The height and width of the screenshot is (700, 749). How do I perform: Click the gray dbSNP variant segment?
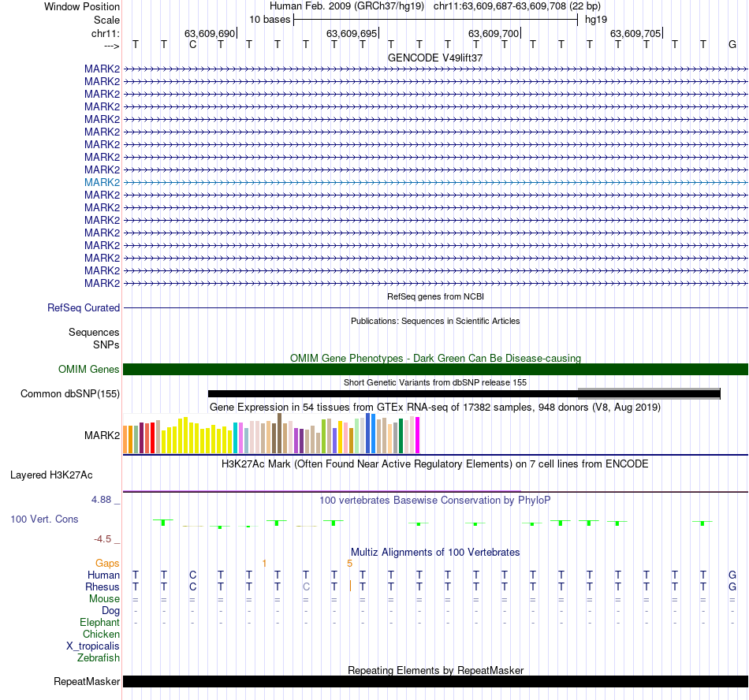point(649,393)
